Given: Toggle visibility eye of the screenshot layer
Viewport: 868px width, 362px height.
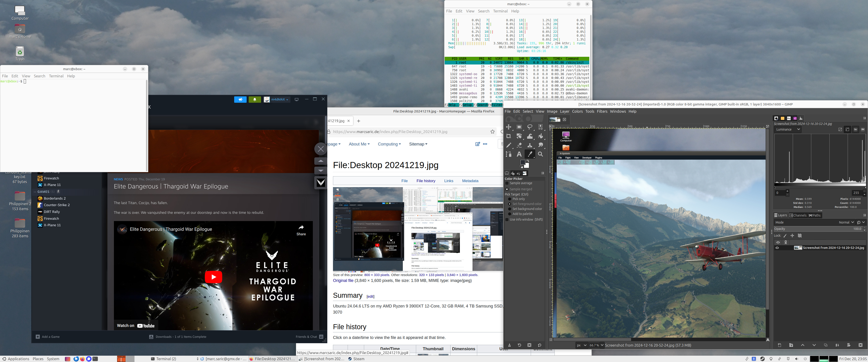Looking at the screenshot, I should pos(777,248).
